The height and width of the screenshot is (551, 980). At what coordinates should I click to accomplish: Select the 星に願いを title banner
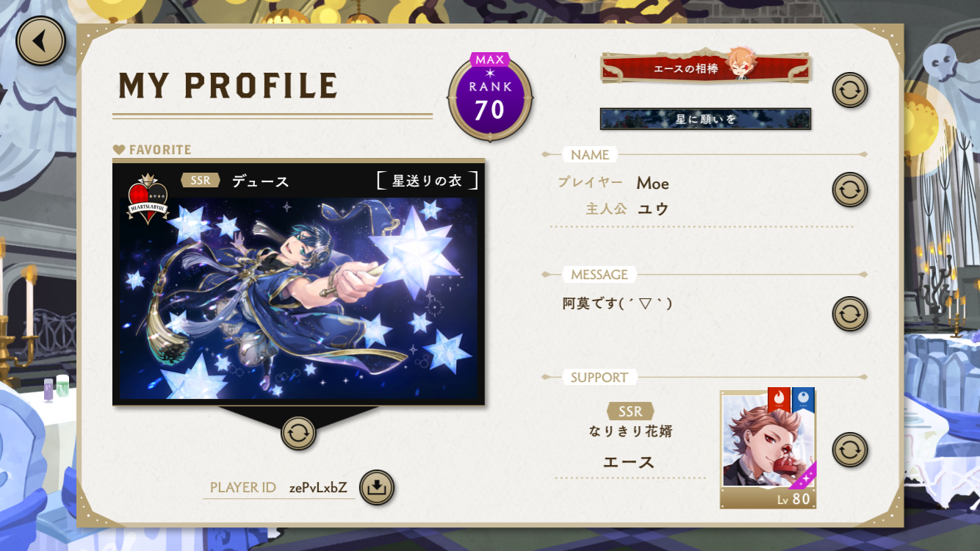[705, 119]
